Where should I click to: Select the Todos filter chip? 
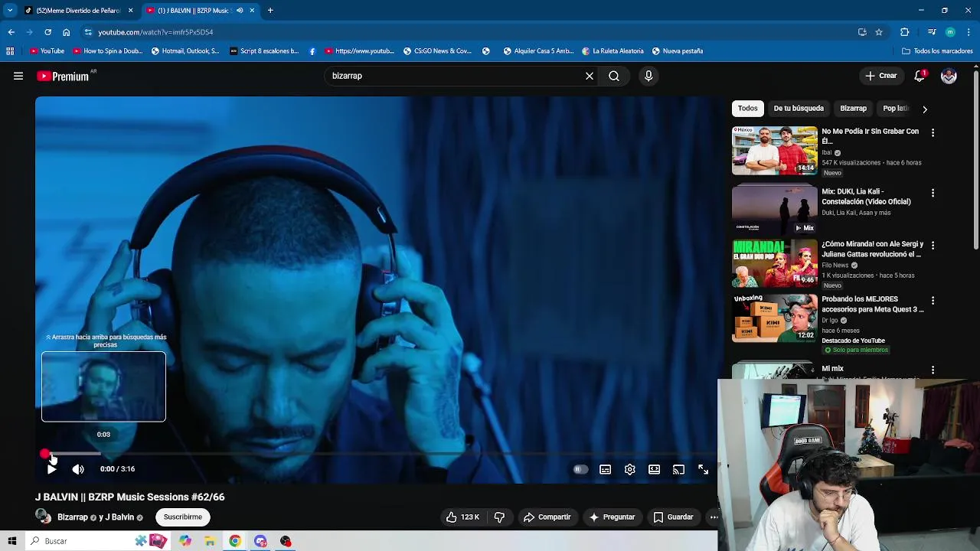pos(748,109)
